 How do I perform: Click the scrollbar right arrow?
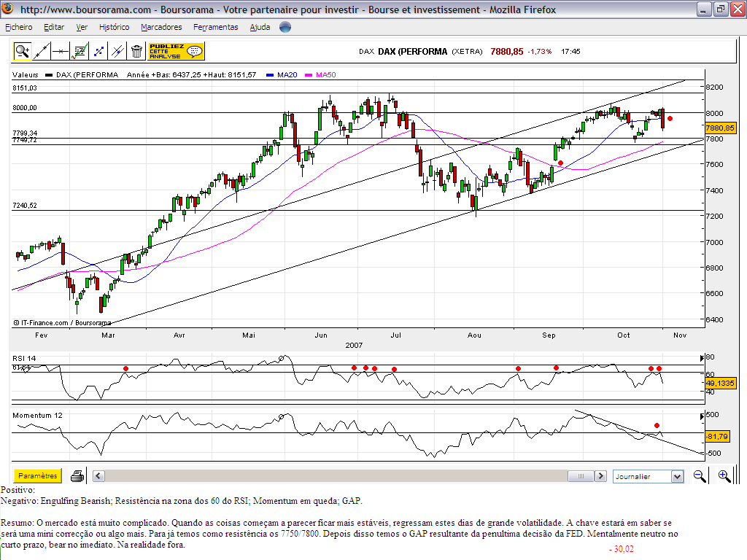click(601, 475)
